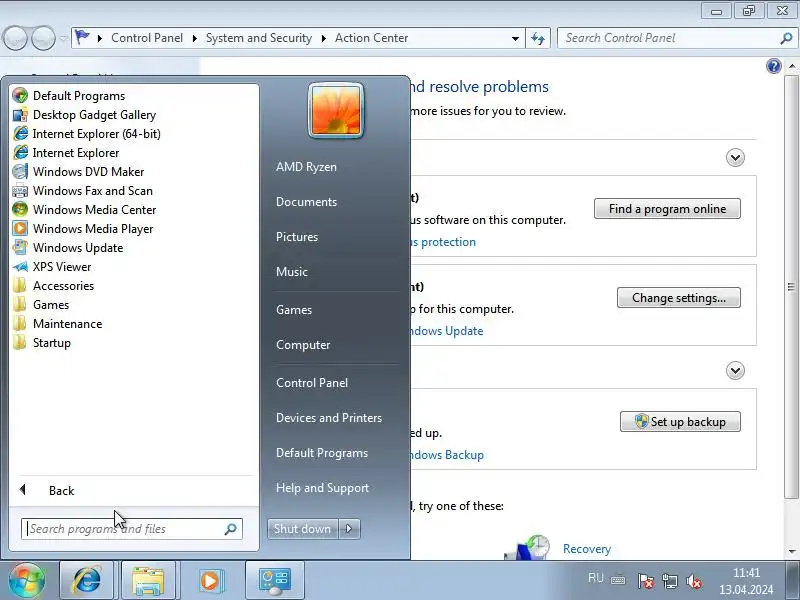Click the user account picture thumbnail
The height and width of the screenshot is (600, 800).
(336, 110)
